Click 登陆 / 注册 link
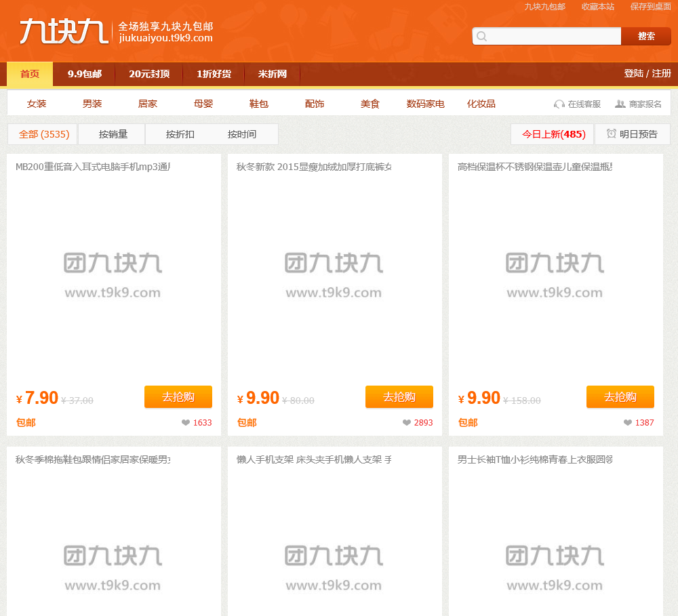Image resolution: width=678 pixels, height=616 pixels. pyautogui.click(x=647, y=73)
